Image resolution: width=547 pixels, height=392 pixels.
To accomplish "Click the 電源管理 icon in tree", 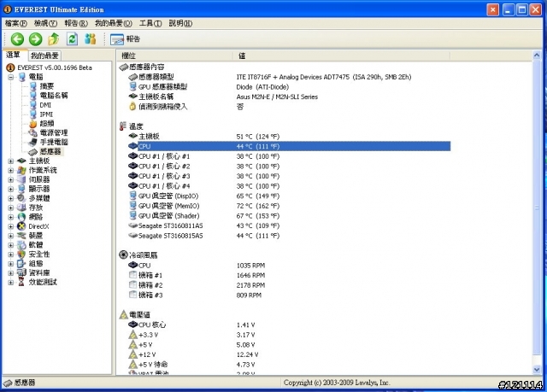I will point(32,132).
